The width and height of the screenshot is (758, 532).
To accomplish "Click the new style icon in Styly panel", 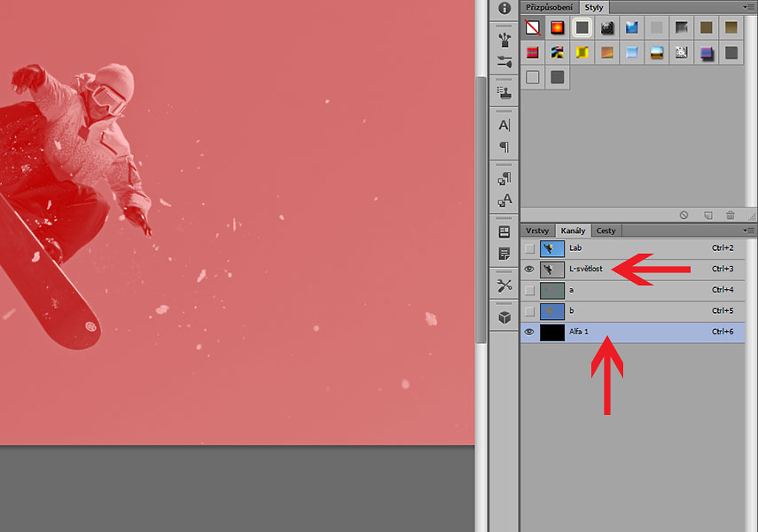I will tap(708, 215).
